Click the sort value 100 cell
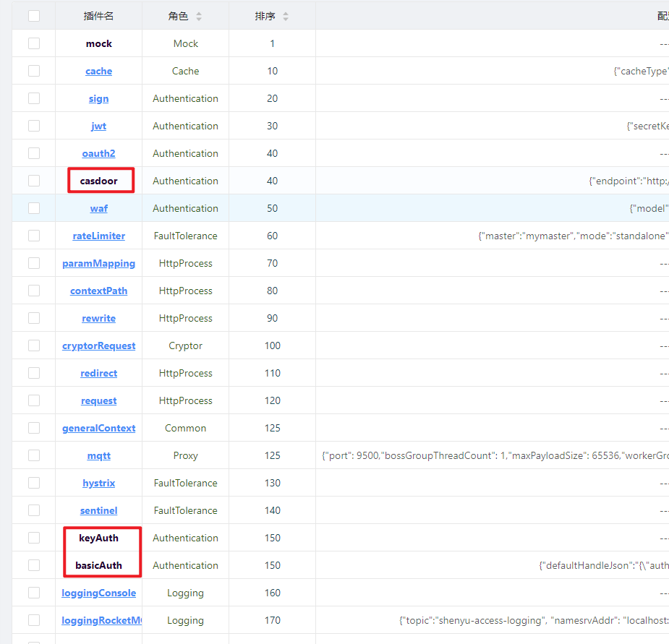 tap(272, 346)
